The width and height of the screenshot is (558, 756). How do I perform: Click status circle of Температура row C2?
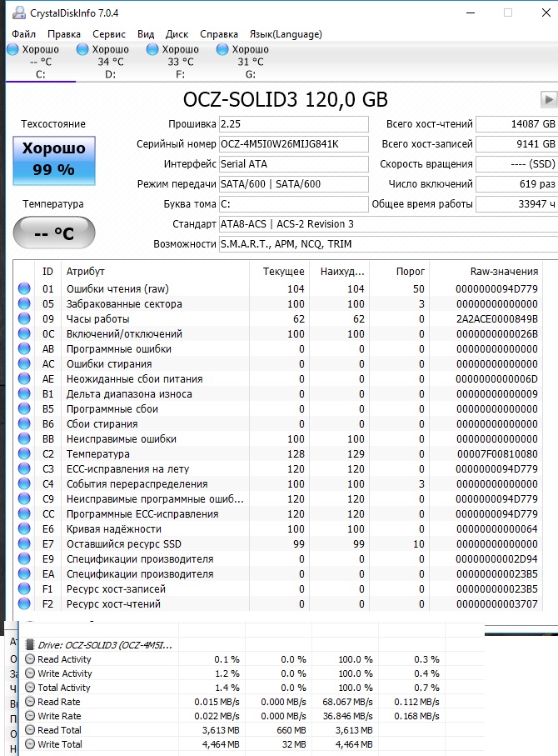click(24, 453)
